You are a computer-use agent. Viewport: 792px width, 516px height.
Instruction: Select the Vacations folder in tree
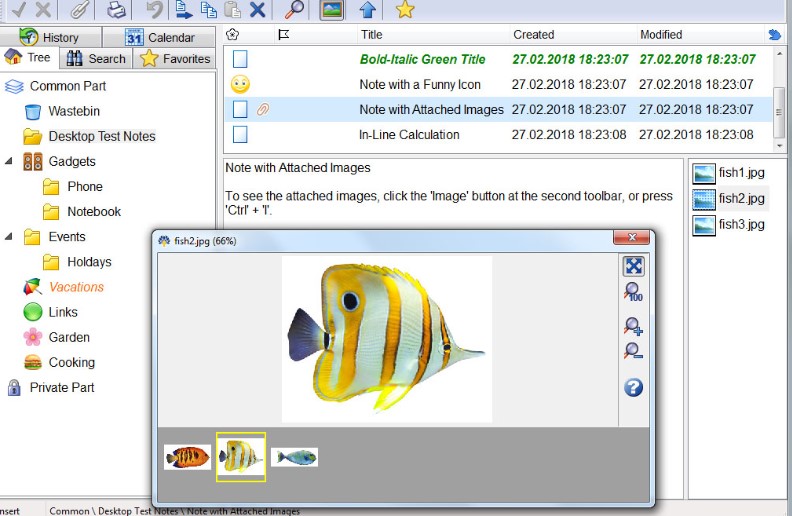(76, 287)
